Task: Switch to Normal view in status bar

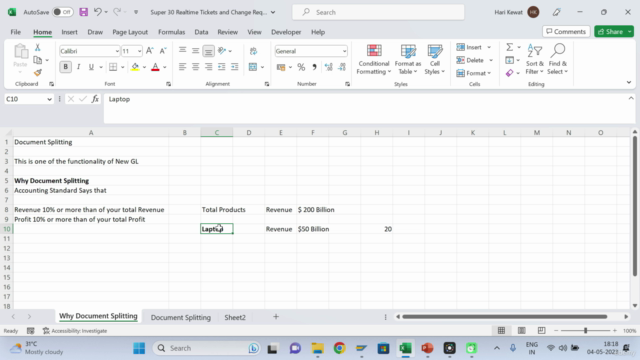Action: coord(502,330)
